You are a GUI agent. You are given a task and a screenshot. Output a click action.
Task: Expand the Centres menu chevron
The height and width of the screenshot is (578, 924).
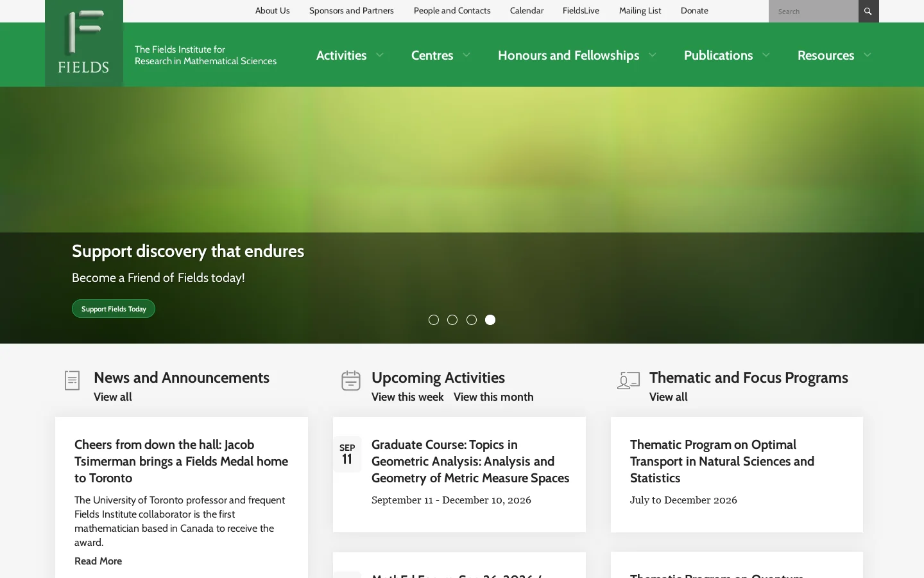point(466,55)
